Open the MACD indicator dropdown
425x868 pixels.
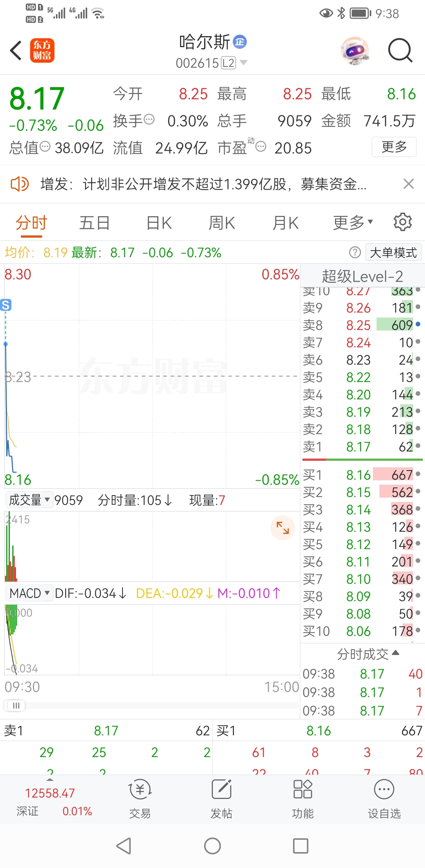29,593
